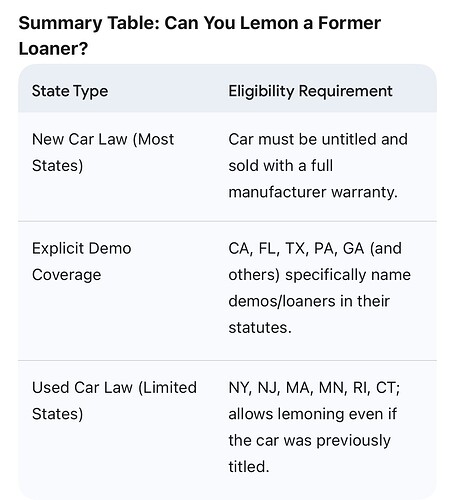
Task: Click the word 'Coverage' in the second row
Action: pyautogui.click(x=67, y=275)
